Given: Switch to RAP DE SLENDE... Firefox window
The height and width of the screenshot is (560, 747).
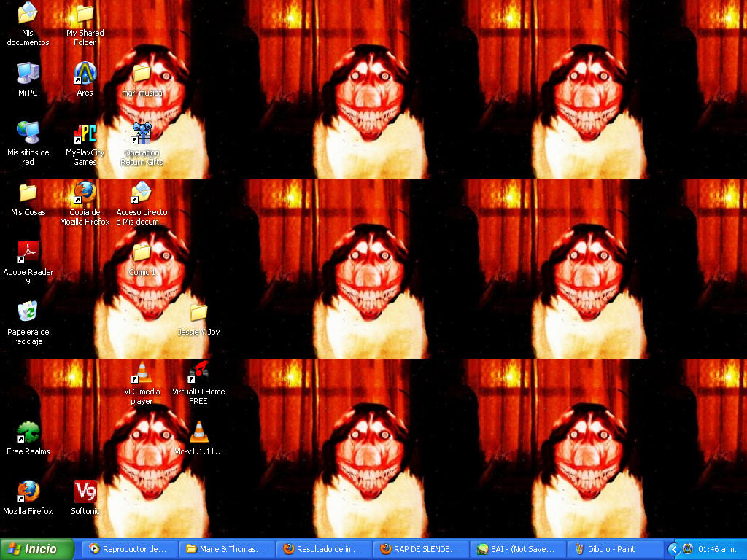Looking at the screenshot, I should (x=422, y=549).
